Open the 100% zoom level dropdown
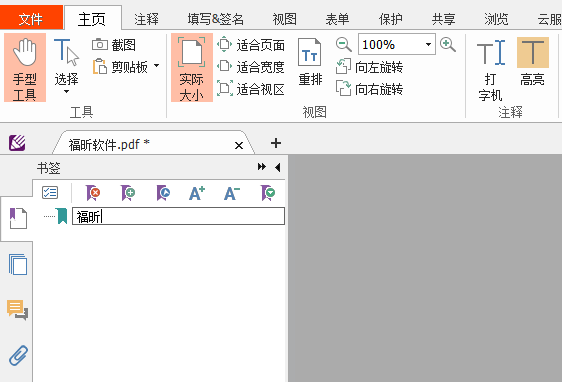Screen dimensions: 562x382 pos(428,45)
